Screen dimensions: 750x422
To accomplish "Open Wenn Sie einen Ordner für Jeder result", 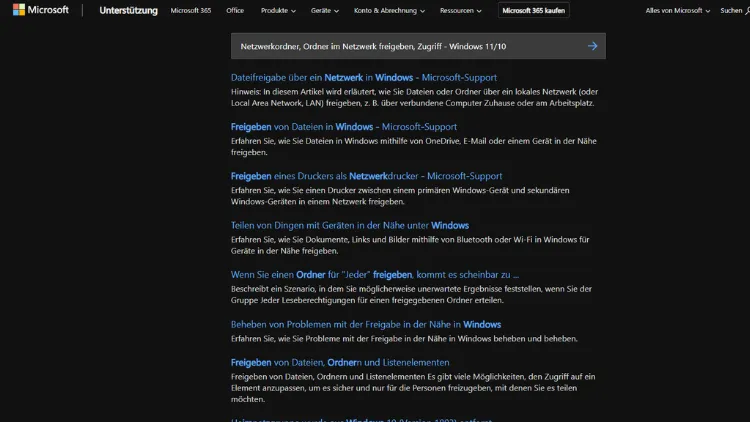I will (375, 275).
